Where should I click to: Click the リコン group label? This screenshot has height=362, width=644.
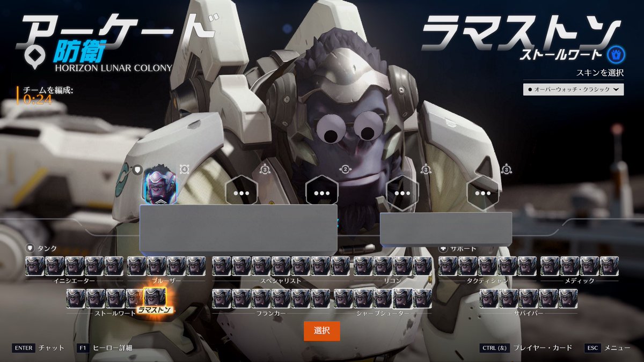click(x=393, y=280)
